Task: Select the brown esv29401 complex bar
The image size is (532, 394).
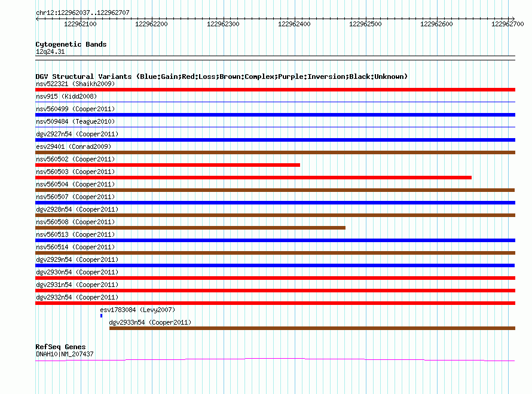Action: coord(275,152)
